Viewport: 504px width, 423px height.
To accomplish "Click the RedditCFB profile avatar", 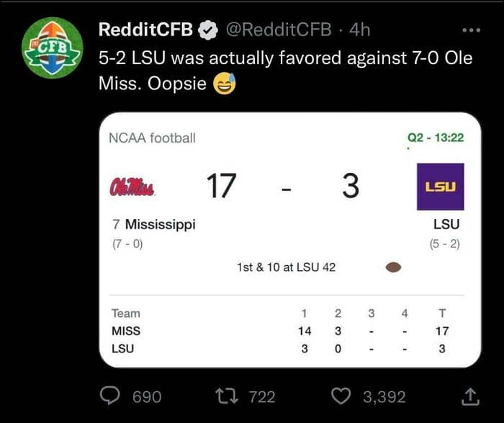I will tap(51, 48).
